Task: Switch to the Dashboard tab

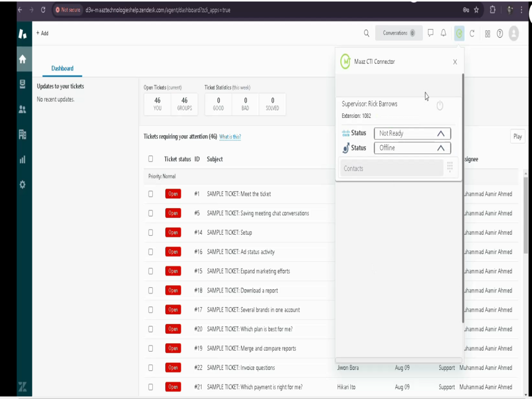Action: pyautogui.click(x=62, y=68)
